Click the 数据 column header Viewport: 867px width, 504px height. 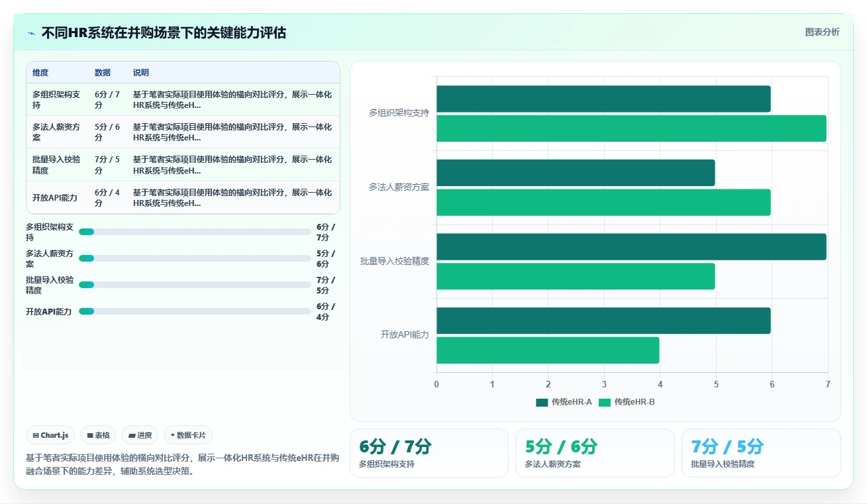click(103, 73)
